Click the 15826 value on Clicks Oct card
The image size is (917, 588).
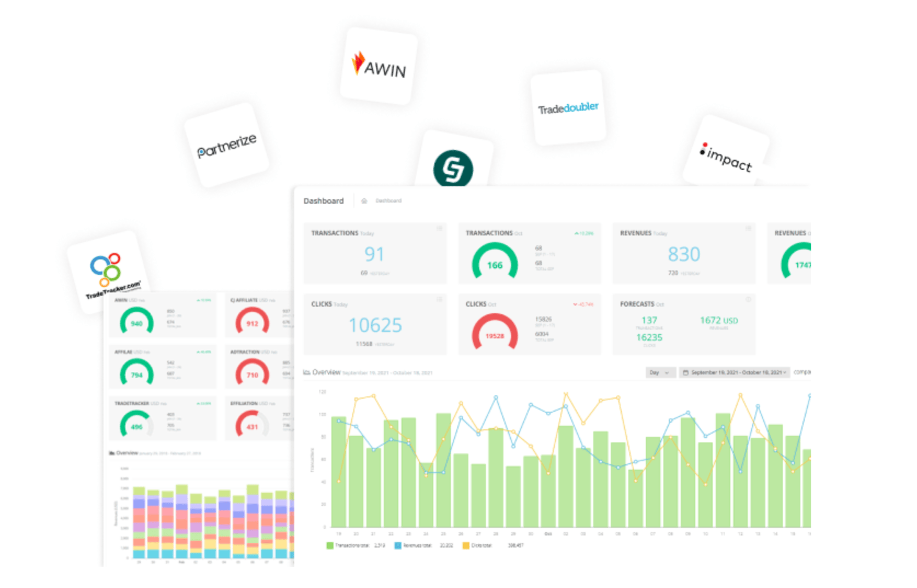click(x=543, y=319)
